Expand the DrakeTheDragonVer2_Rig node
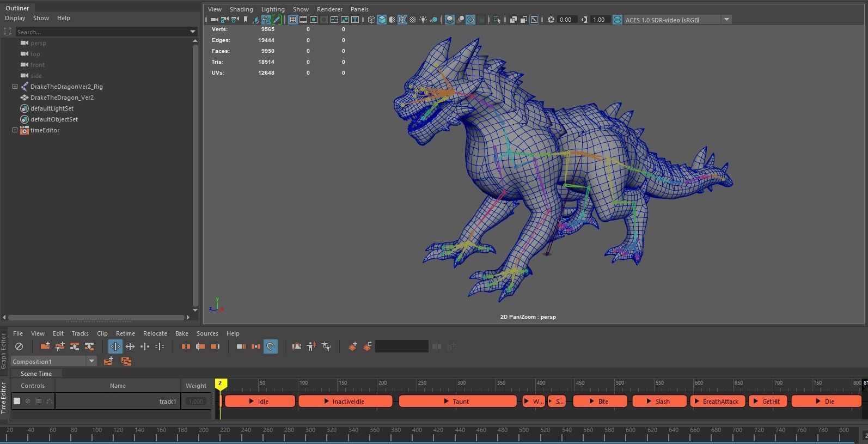Screen dimensions: 868x444 click(15, 87)
